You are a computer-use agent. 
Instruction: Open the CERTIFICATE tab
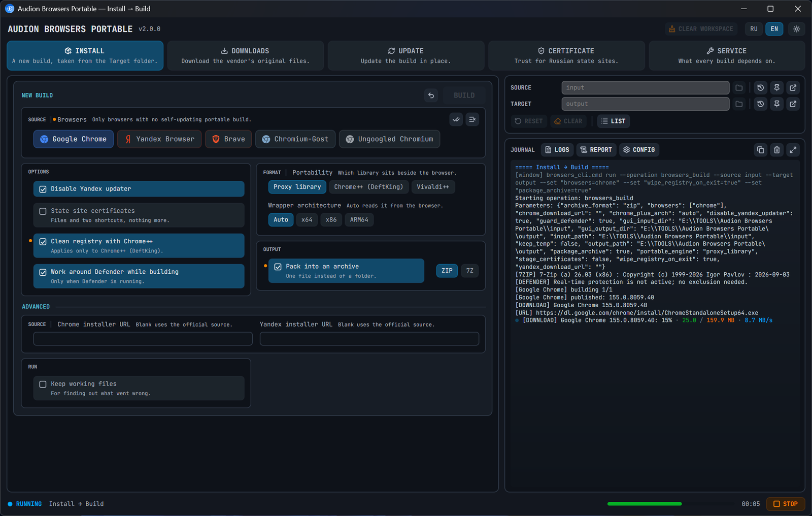(x=566, y=55)
